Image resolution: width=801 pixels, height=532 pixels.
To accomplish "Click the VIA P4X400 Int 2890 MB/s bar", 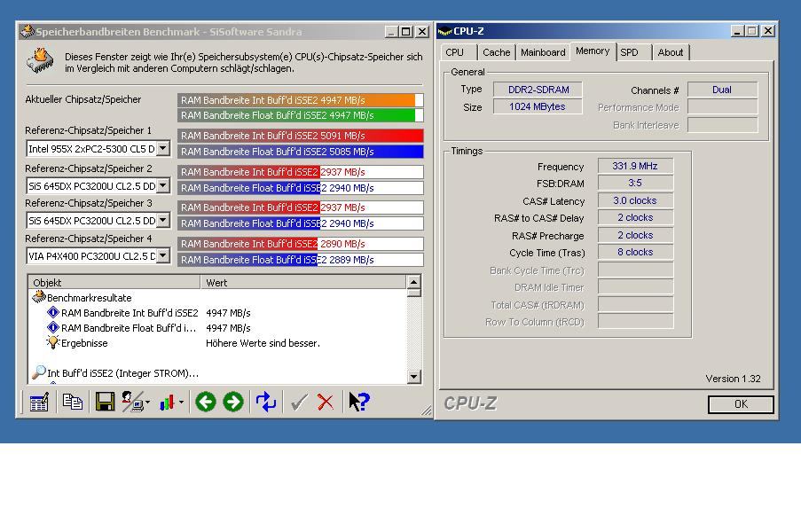I will click(301, 244).
